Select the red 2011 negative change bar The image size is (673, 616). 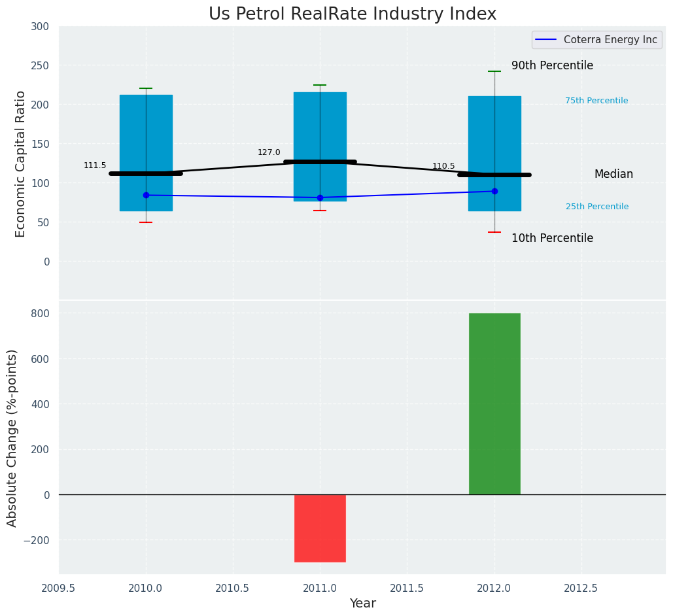pyautogui.click(x=320, y=528)
